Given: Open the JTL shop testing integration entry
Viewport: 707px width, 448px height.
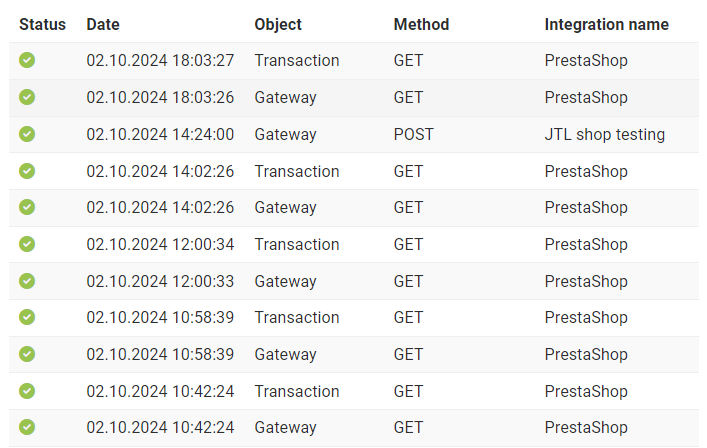Looking at the screenshot, I should [x=605, y=134].
